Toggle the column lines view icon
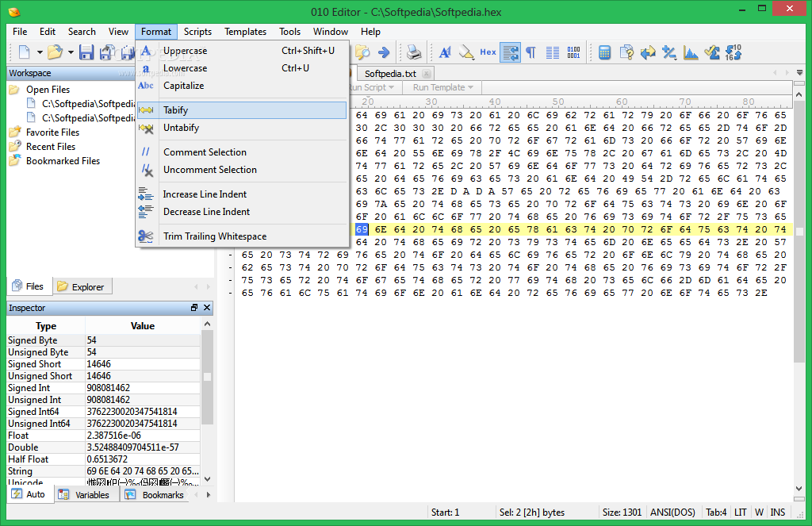This screenshot has height=526, width=812. click(x=553, y=52)
